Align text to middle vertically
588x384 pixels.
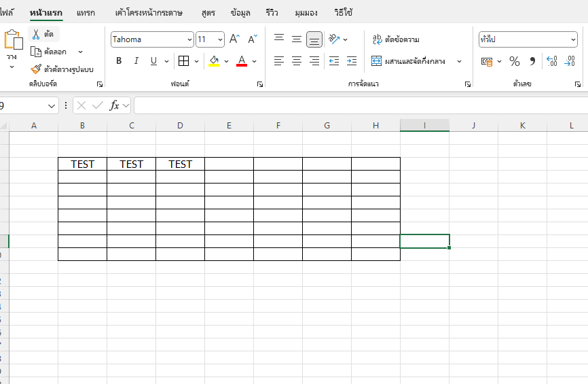(x=297, y=39)
